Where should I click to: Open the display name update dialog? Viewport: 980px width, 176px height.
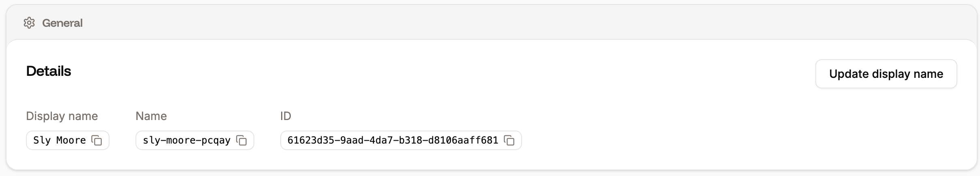886,74
